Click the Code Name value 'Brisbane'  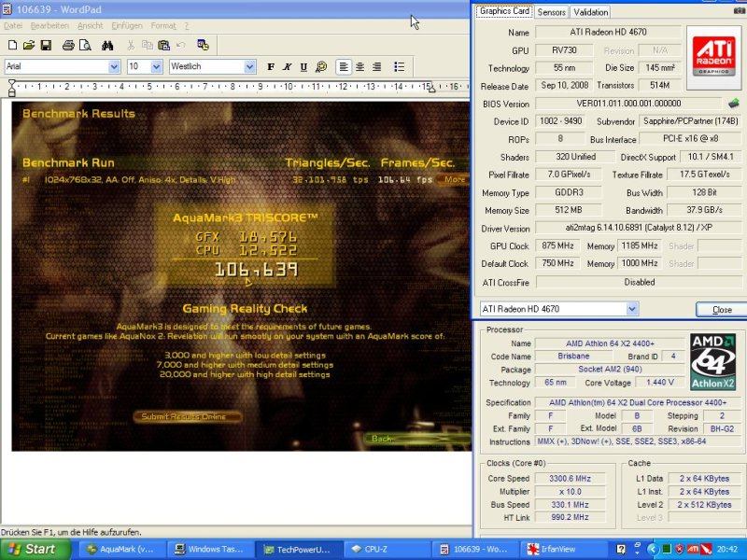(573, 357)
